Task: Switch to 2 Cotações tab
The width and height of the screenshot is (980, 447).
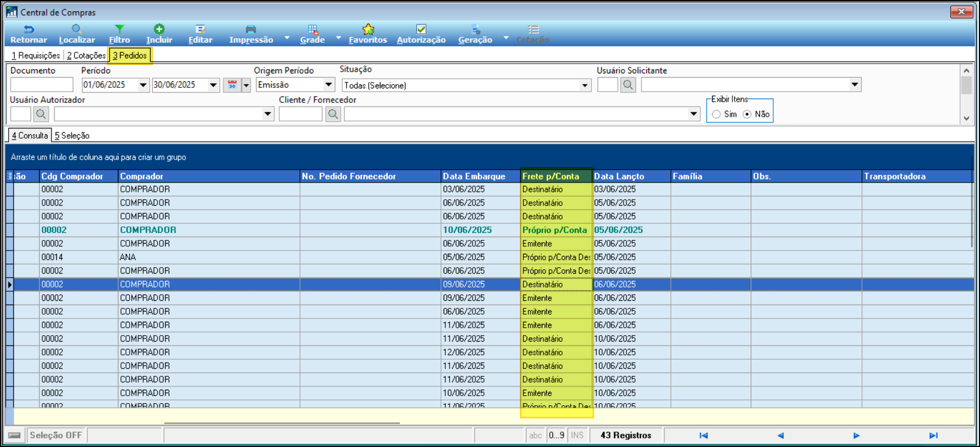Action: (x=86, y=55)
